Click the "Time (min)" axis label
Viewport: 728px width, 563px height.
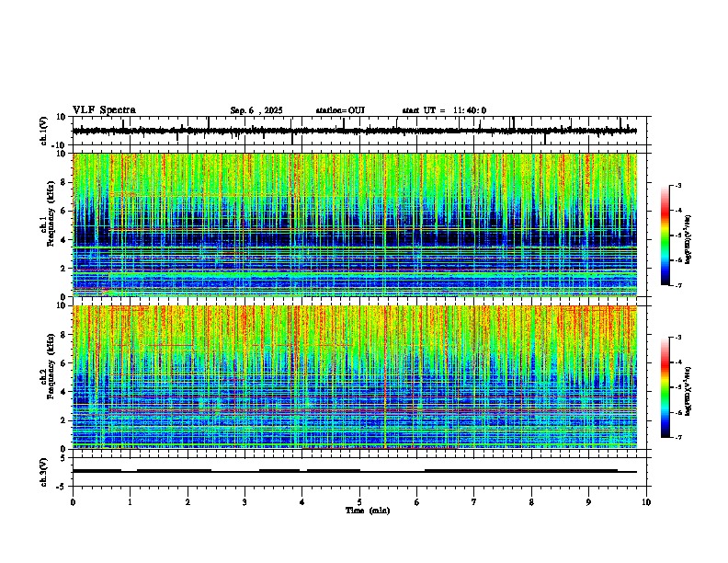click(368, 511)
